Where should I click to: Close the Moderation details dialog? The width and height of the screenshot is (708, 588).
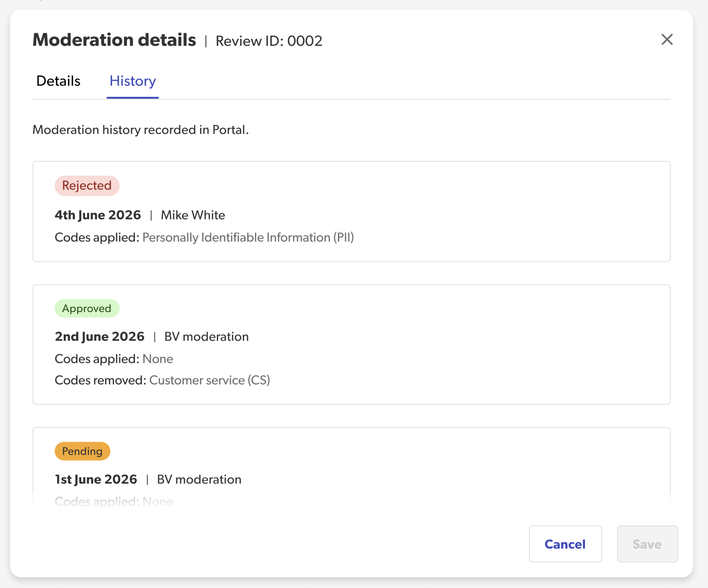coord(667,39)
